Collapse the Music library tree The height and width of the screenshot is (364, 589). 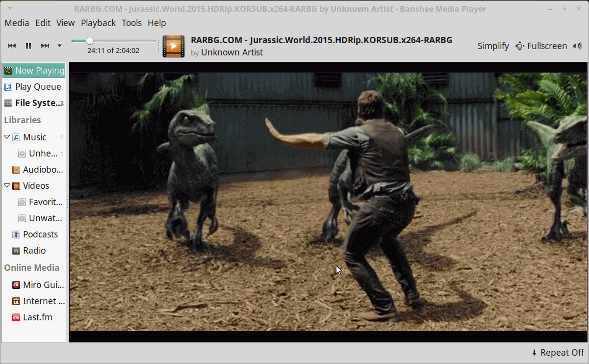coord(7,137)
